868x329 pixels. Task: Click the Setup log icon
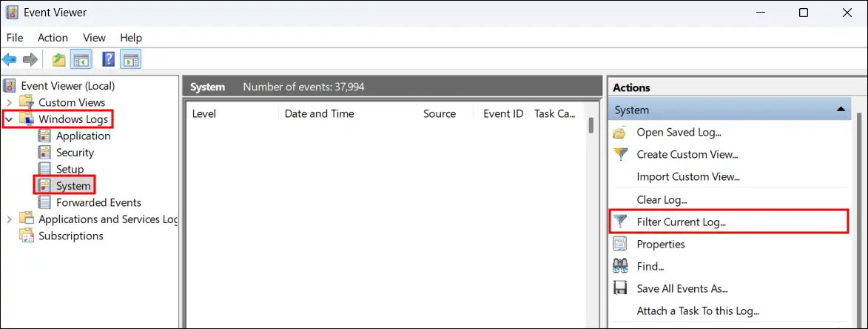(44, 169)
